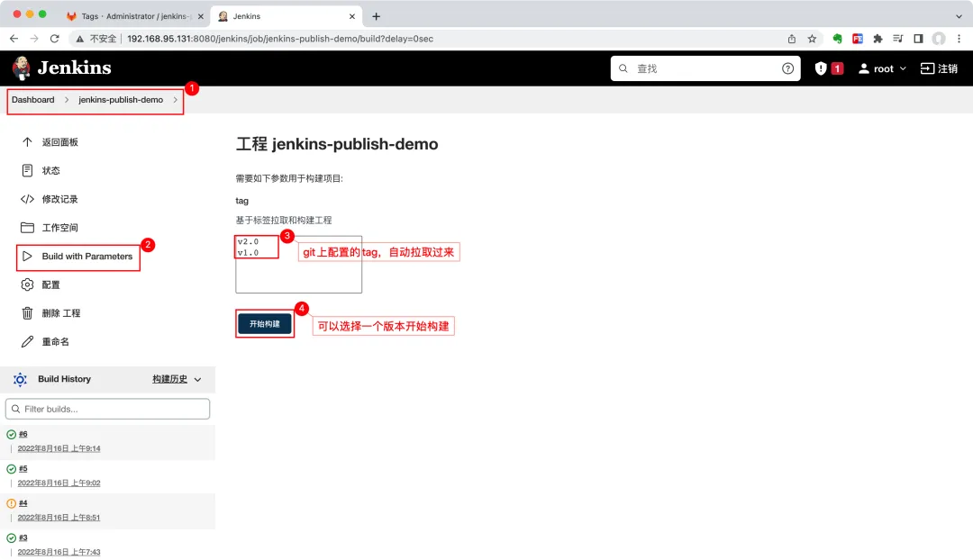Toggle the browser side panel icon
The width and height of the screenshot is (973, 560).
[918, 39]
